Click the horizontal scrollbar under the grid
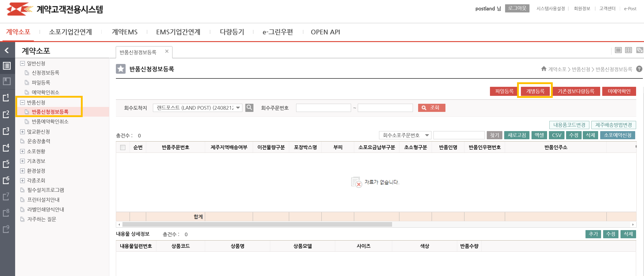This screenshot has width=644, height=276. coord(257,224)
